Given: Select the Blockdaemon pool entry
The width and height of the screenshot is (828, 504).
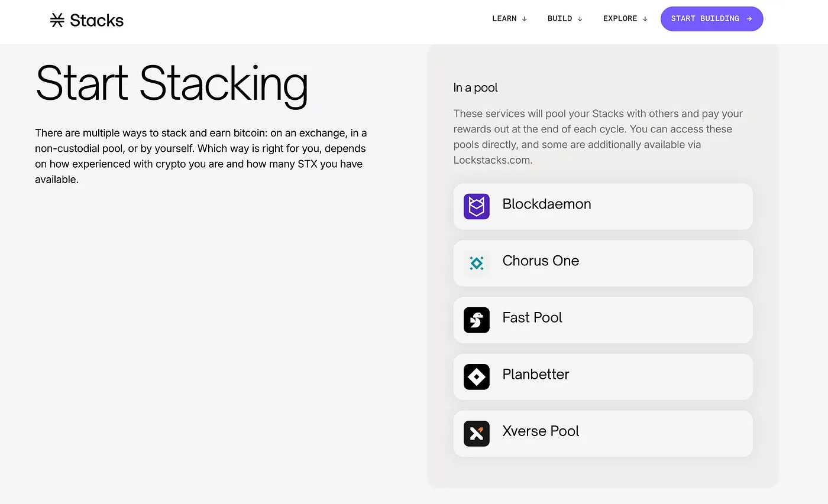Looking at the screenshot, I should [x=603, y=206].
